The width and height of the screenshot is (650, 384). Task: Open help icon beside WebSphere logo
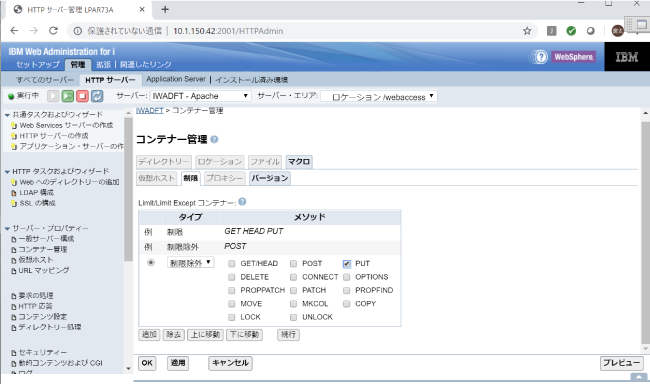point(541,57)
